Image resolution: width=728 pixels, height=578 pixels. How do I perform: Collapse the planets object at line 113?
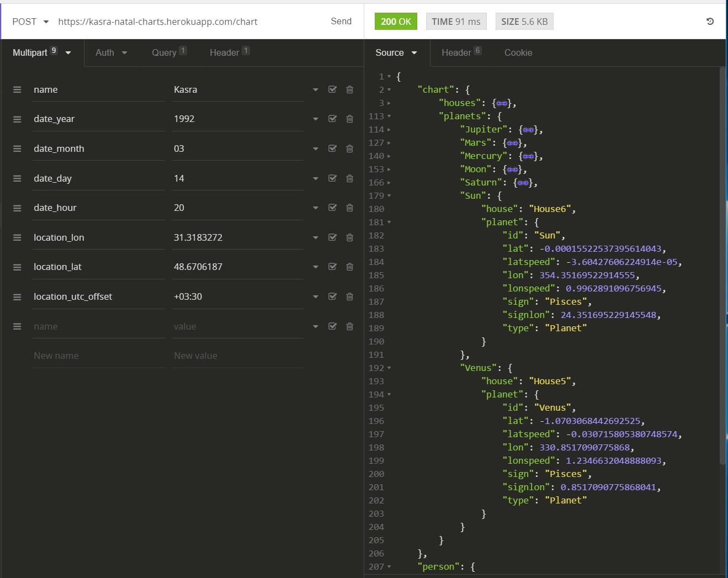click(389, 116)
